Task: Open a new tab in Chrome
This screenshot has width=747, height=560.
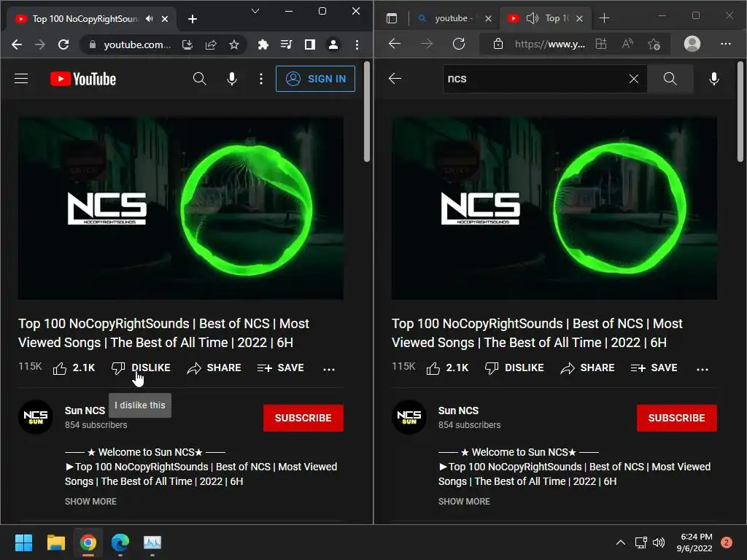Action: [193, 18]
